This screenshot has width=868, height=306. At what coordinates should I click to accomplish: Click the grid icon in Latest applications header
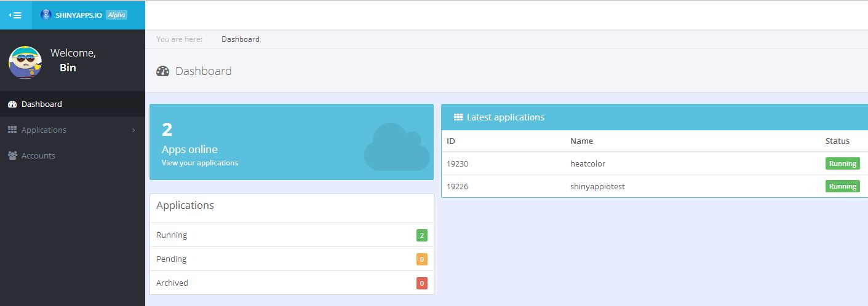pos(458,117)
